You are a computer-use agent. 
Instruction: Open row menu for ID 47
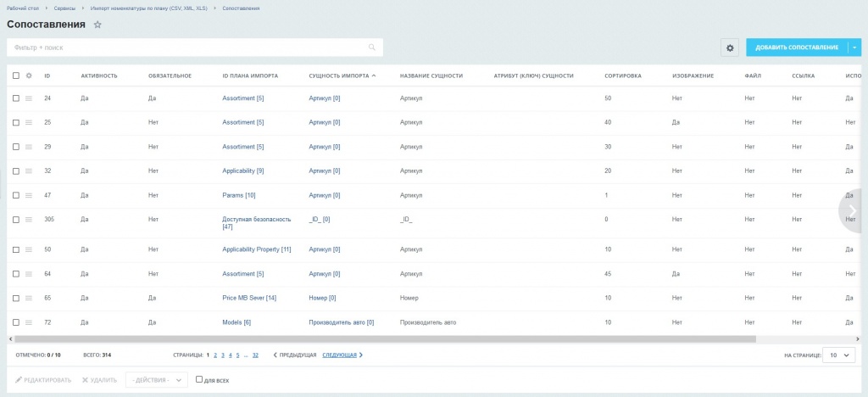pos(29,195)
